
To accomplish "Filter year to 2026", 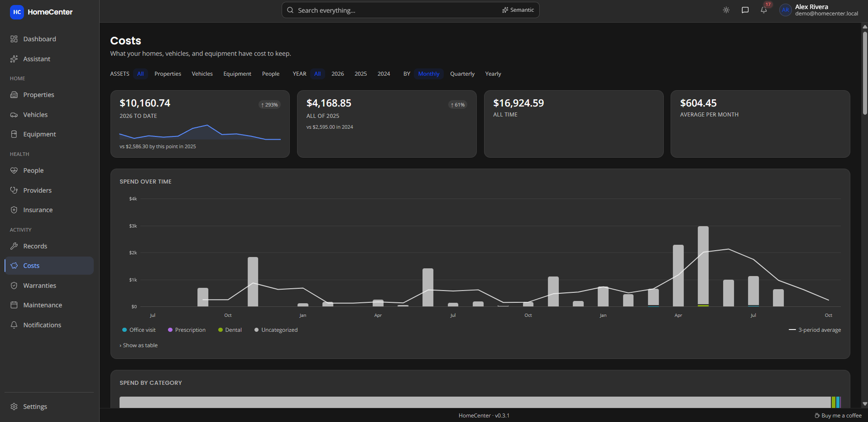I will [x=338, y=74].
